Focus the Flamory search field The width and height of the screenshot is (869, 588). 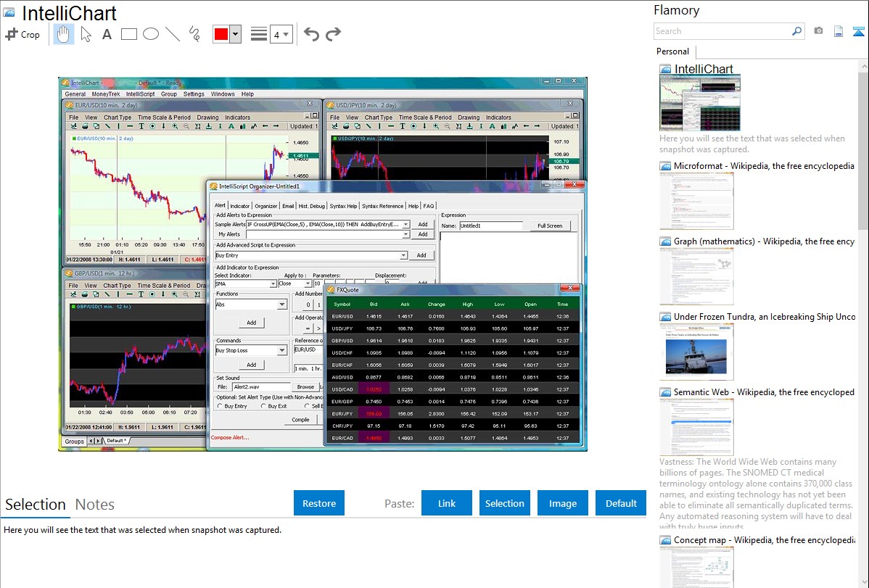click(722, 31)
